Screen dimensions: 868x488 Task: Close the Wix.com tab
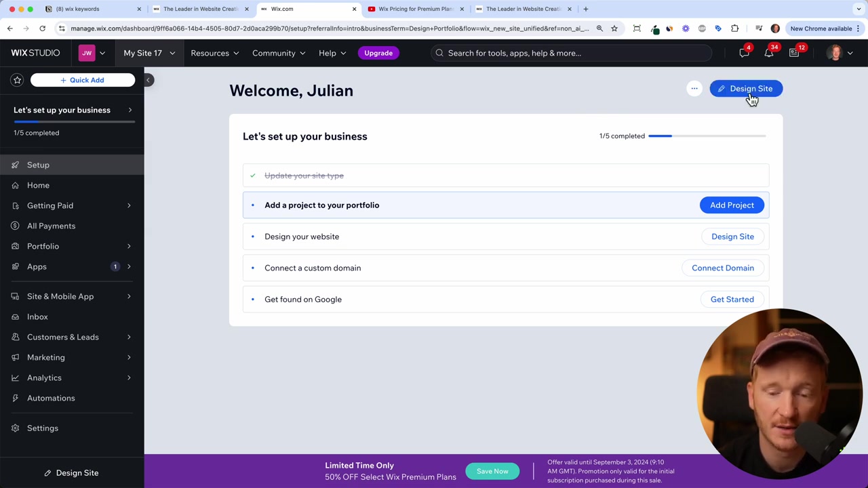tap(354, 9)
